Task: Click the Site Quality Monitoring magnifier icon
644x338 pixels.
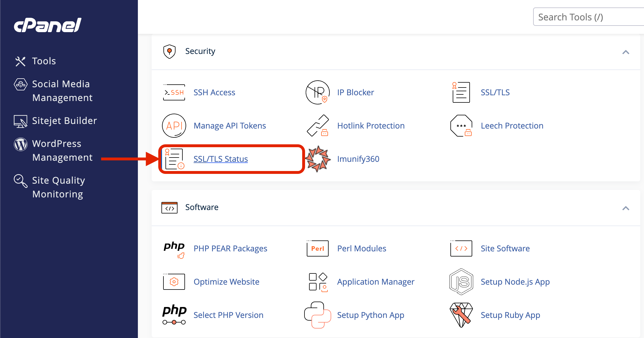Action: (21, 181)
